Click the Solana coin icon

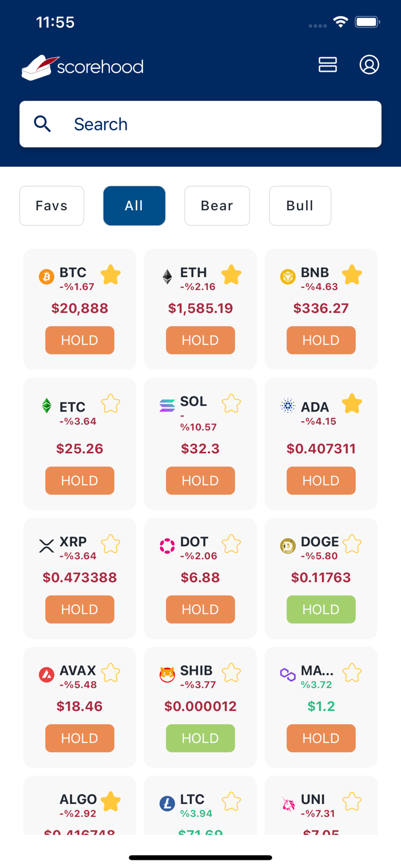[x=166, y=405]
